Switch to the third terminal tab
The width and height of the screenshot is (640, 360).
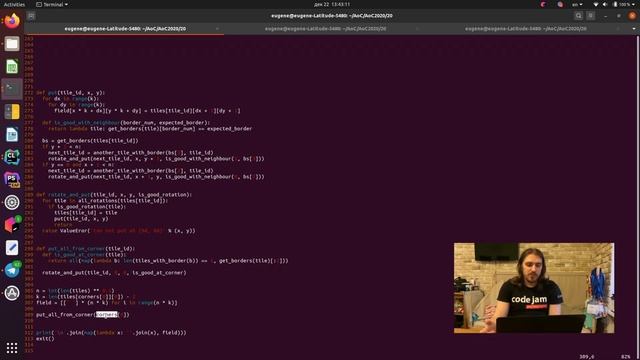pyautogui.click(x=526, y=29)
